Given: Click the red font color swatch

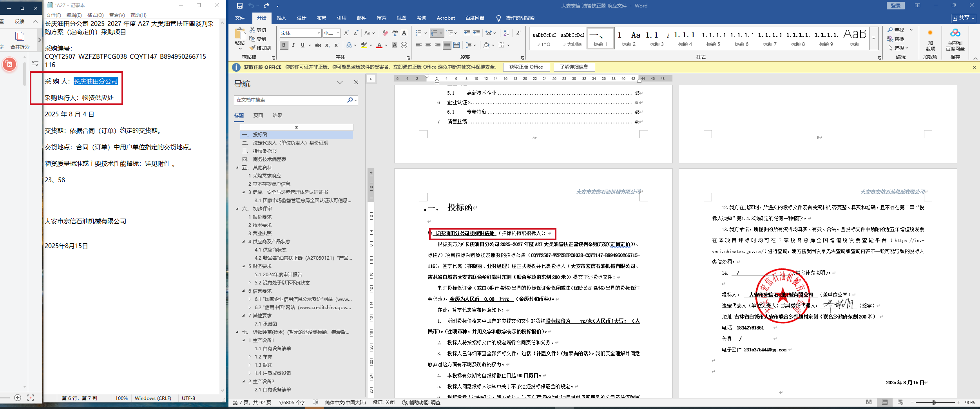Looking at the screenshot, I should (x=379, y=45).
